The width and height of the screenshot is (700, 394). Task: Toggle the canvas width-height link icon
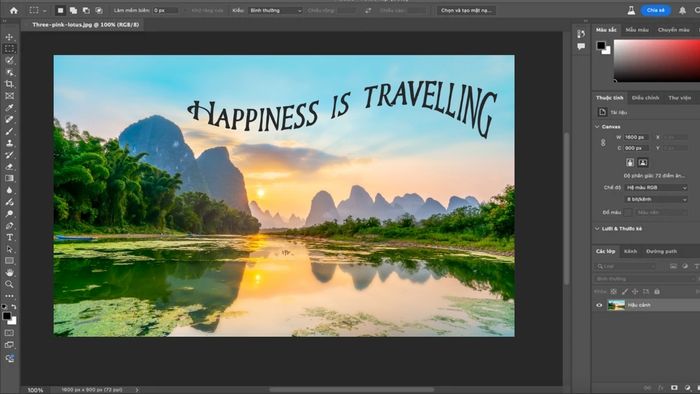pos(603,143)
